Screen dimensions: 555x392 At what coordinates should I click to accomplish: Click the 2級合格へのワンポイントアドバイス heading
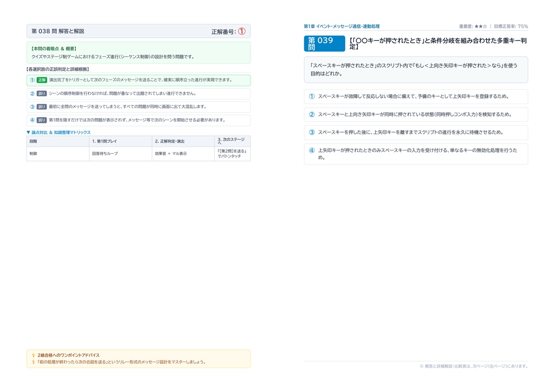tap(69, 355)
